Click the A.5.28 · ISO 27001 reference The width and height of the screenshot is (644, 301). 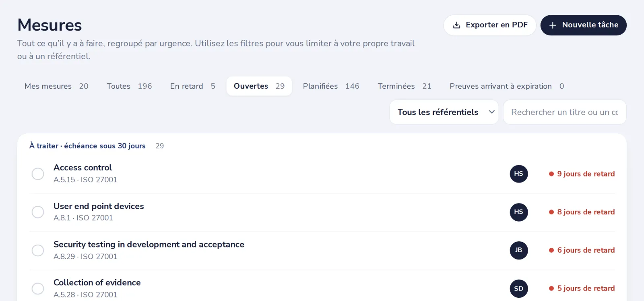[x=85, y=295]
